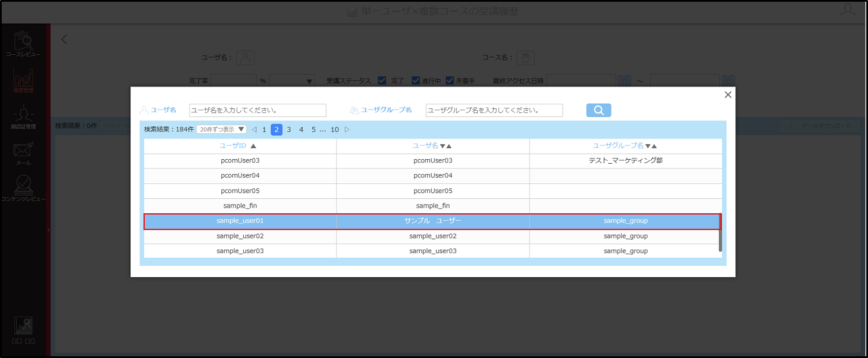Click the ユーザ名 search input field
Image resolution: width=868 pixels, height=358 pixels.
tap(258, 110)
